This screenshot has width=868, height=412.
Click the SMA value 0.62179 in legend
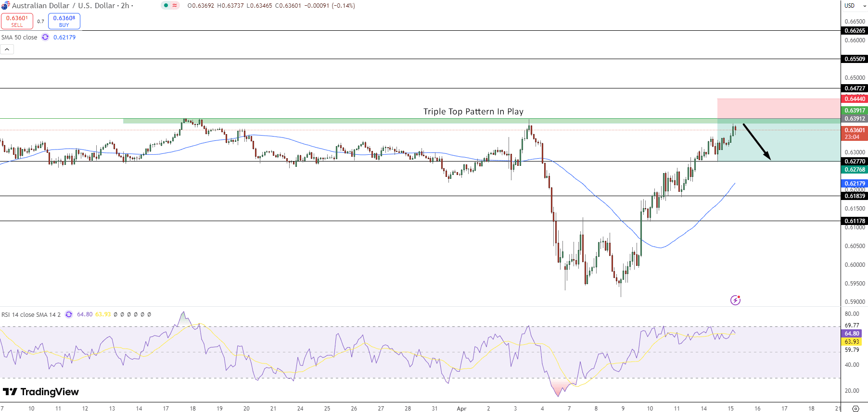click(x=64, y=37)
